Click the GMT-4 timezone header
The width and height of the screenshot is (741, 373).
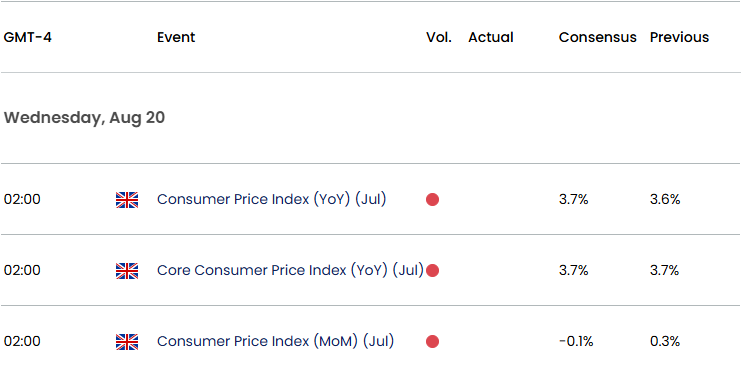click(27, 37)
